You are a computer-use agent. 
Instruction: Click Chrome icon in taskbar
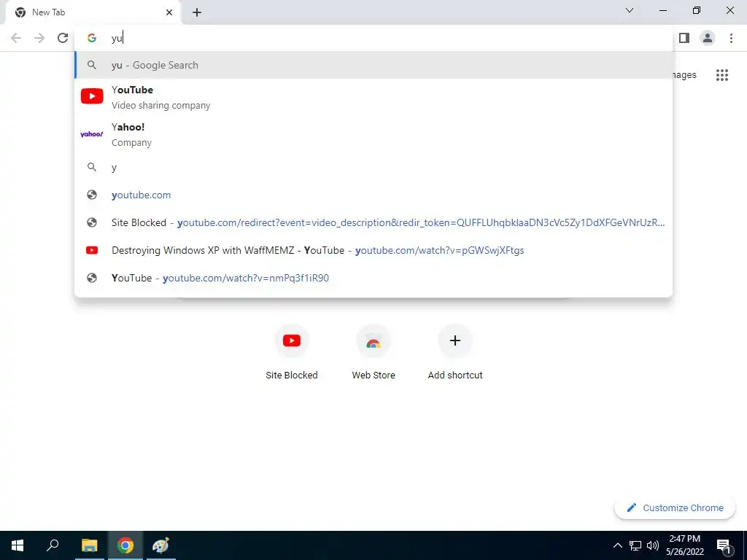click(x=125, y=545)
